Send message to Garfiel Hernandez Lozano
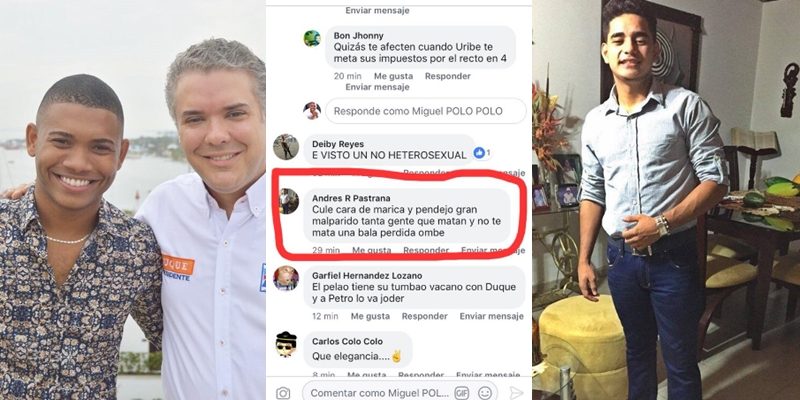Viewport: 800px width, 400px height. point(491,316)
